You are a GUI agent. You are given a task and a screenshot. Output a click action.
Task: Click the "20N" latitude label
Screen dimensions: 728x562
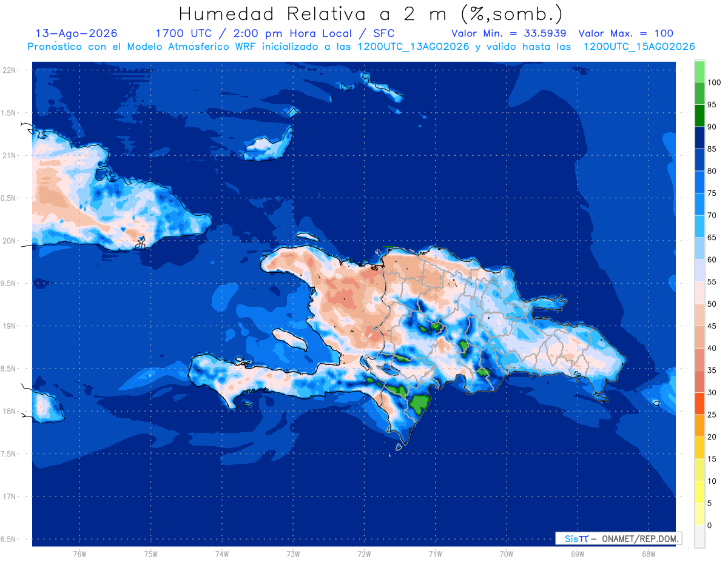click(x=8, y=241)
